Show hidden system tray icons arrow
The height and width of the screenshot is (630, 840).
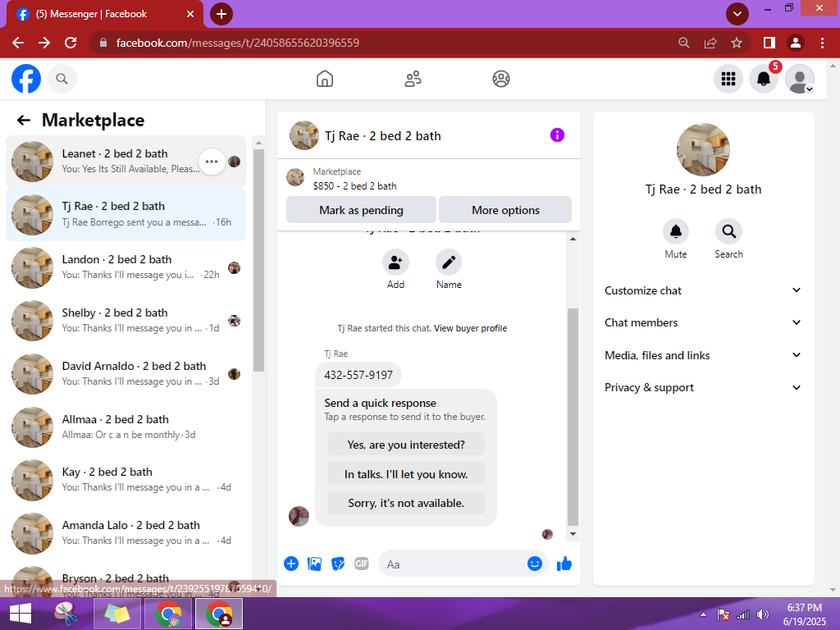(x=703, y=614)
